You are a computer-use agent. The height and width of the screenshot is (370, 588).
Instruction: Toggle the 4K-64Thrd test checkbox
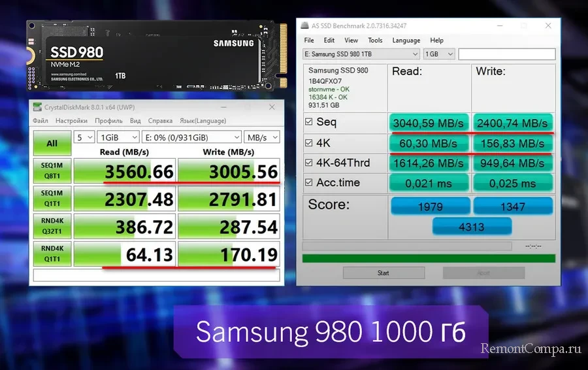coord(308,163)
